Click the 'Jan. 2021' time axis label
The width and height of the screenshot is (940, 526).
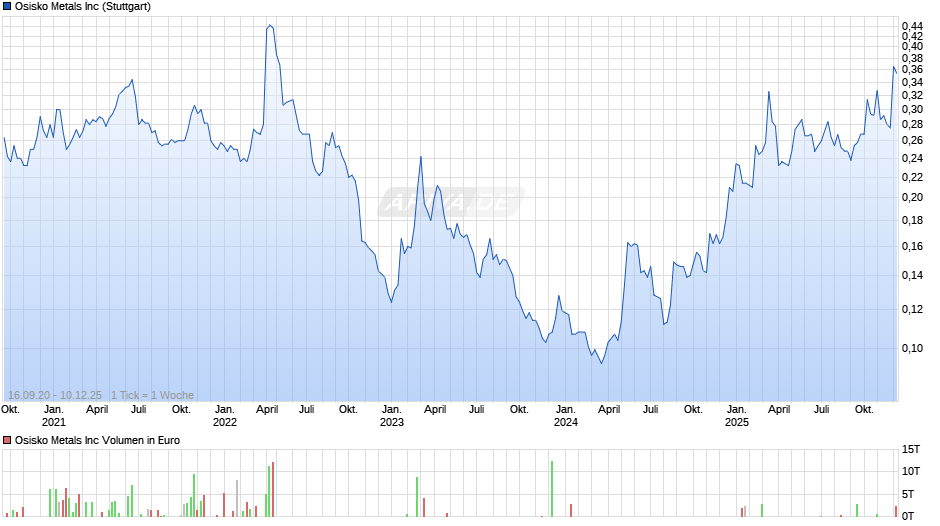[x=53, y=416]
